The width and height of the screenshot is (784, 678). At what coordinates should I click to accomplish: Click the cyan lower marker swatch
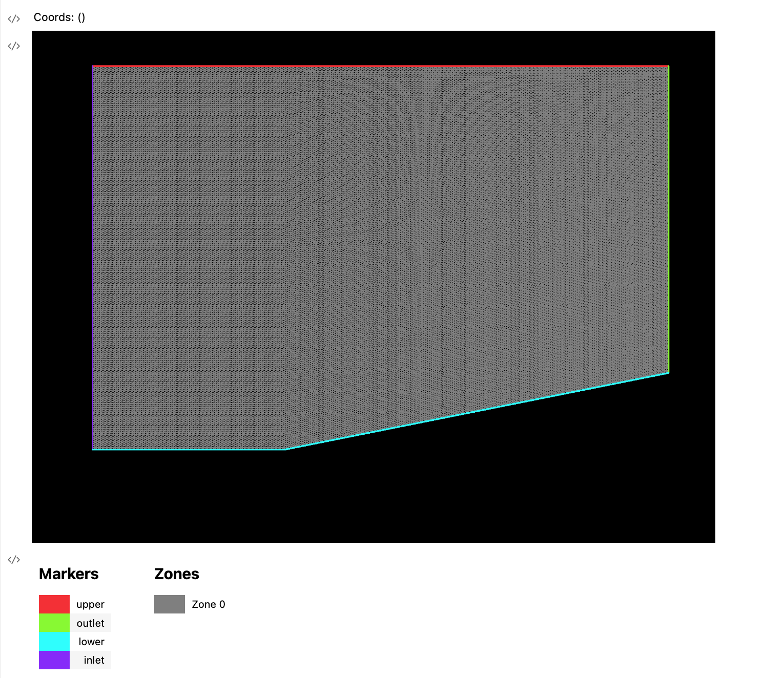click(x=54, y=641)
